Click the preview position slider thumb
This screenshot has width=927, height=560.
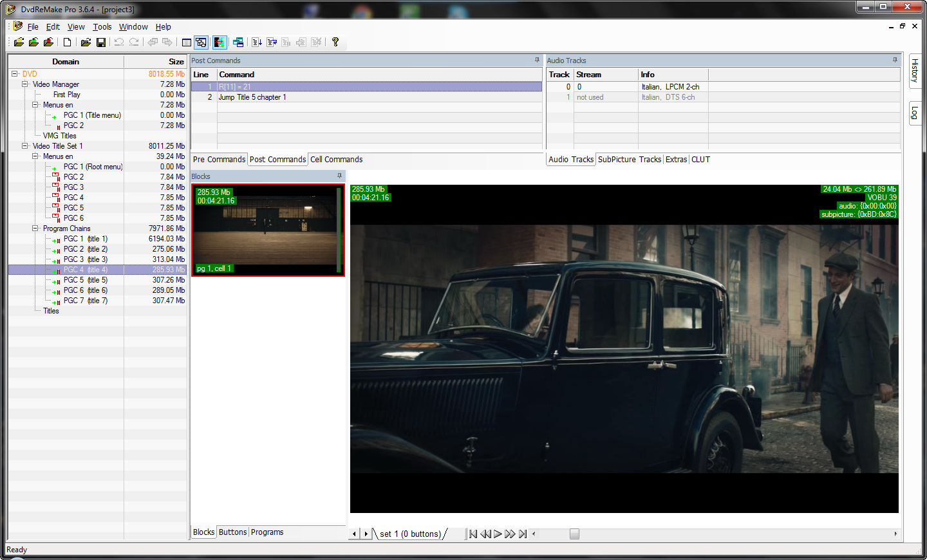574,534
